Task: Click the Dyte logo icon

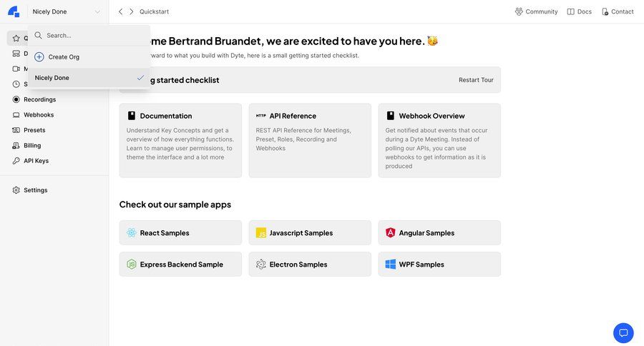Action: pos(14,11)
